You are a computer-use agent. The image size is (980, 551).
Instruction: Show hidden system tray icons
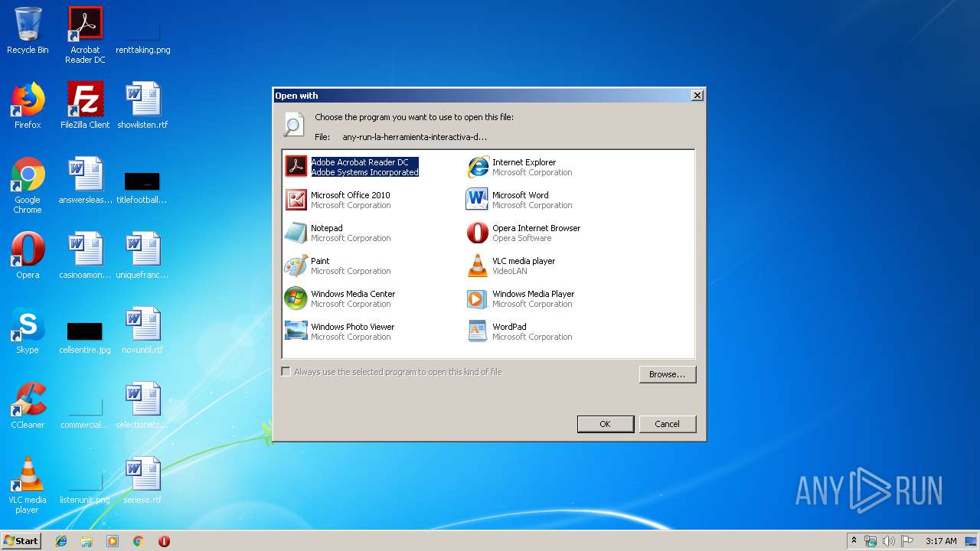[x=854, y=541]
